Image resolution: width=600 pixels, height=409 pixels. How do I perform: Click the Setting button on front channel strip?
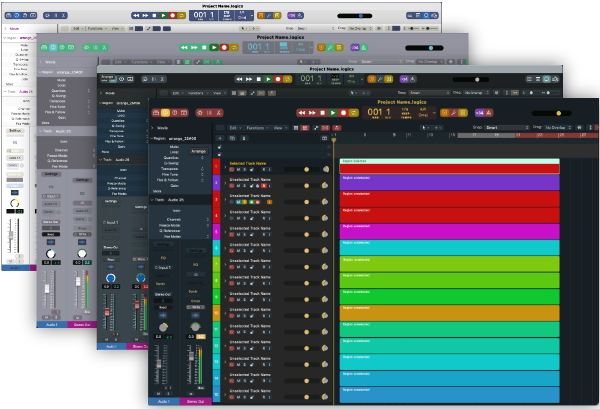pyautogui.click(x=163, y=244)
